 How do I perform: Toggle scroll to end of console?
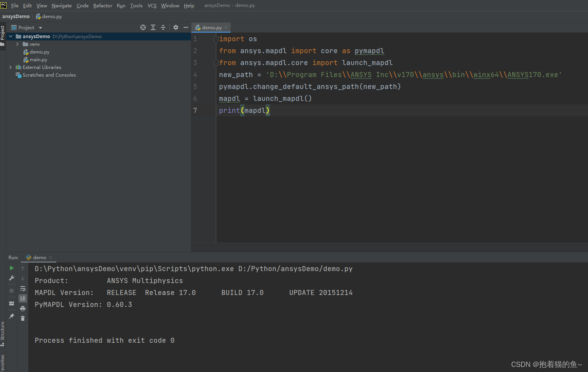[x=23, y=298]
